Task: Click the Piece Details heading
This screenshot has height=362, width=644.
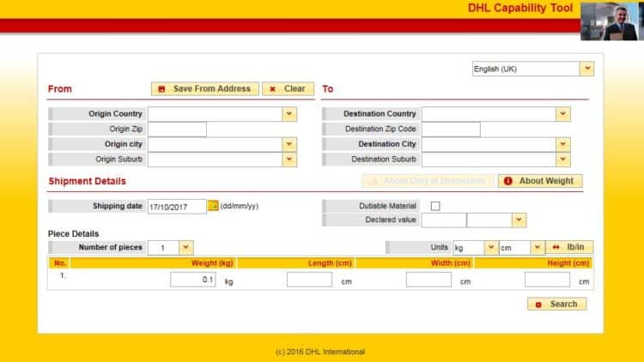Action: point(74,233)
